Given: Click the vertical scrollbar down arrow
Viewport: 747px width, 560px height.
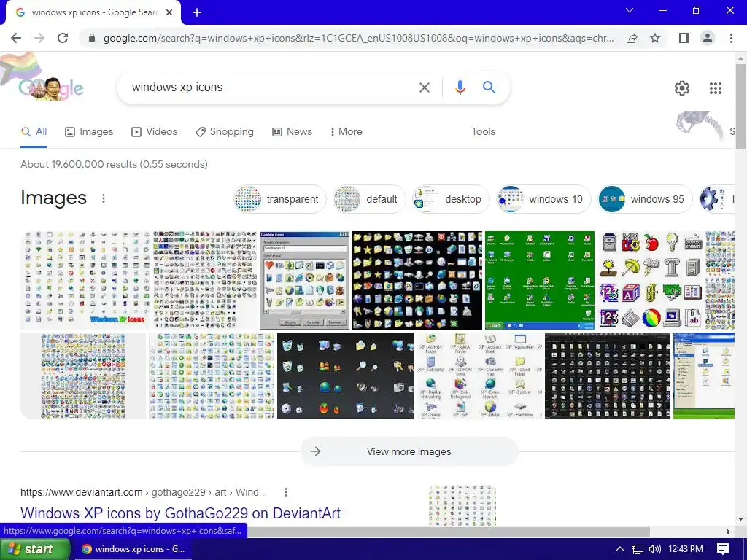Looking at the screenshot, I should click(740, 519).
